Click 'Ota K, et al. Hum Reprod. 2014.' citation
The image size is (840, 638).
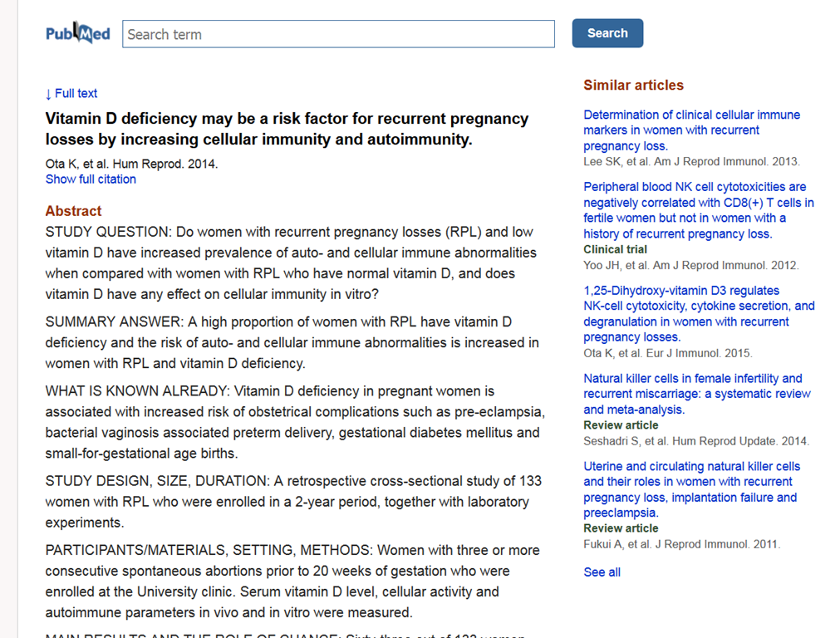point(131,164)
